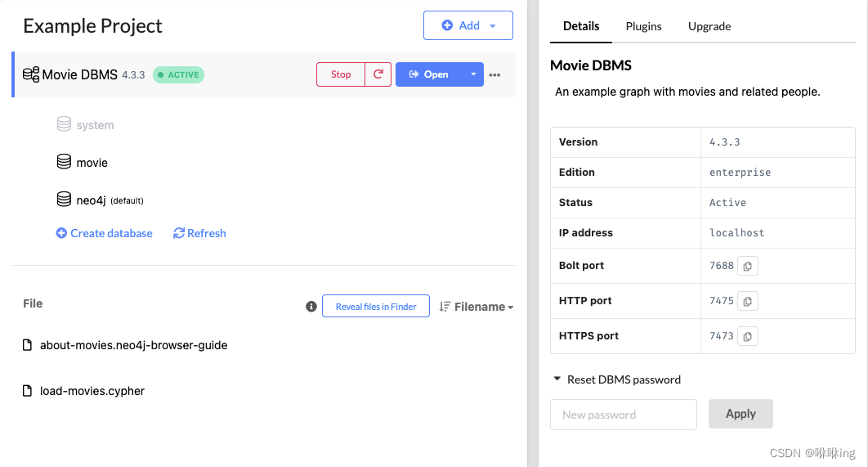Screen dimensions: 868x467
Task: Copy the HTTP port 7475
Action: [747, 301]
